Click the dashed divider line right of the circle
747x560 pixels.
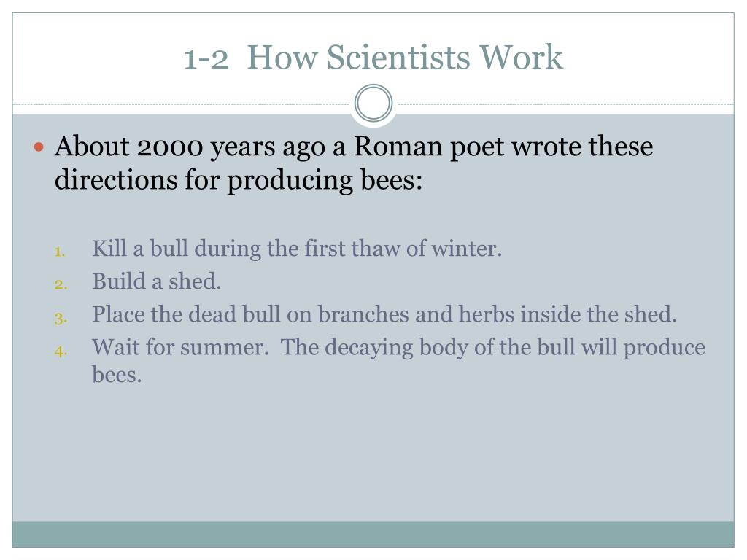click(x=566, y=104)
